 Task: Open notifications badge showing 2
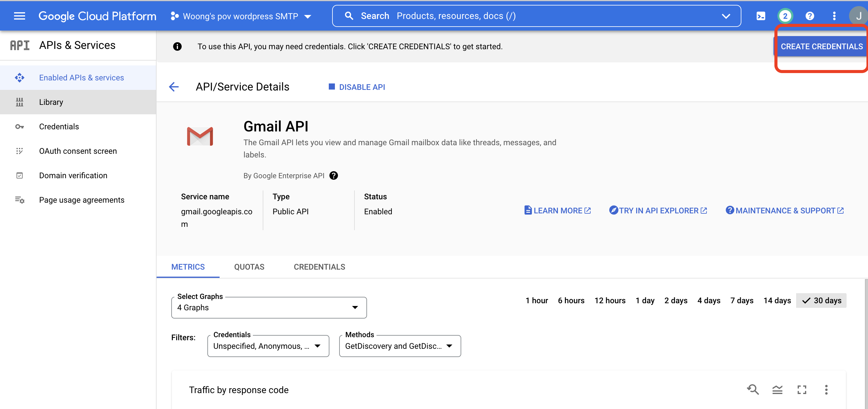click(x=785, y=16)
